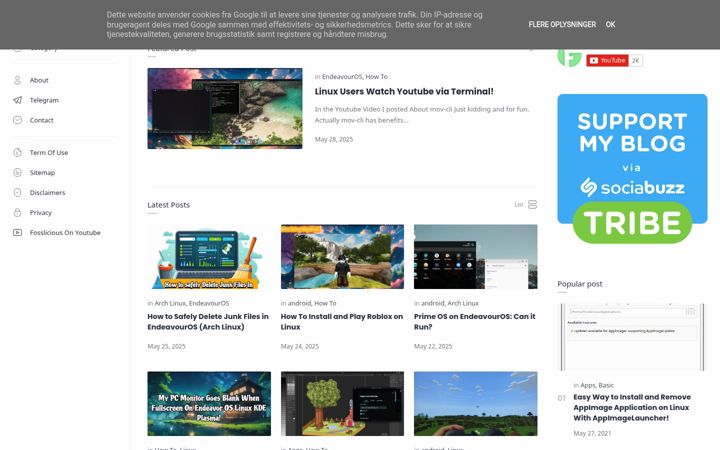
Task: Open the Minecraft landscape post thumbnail
Action: 475,404
